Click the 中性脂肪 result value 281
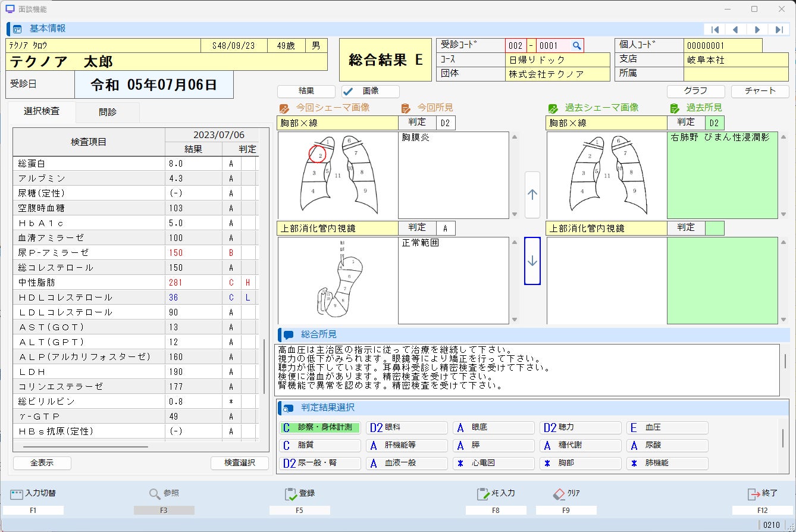796x532 pixels. click(x=176, y=283)
